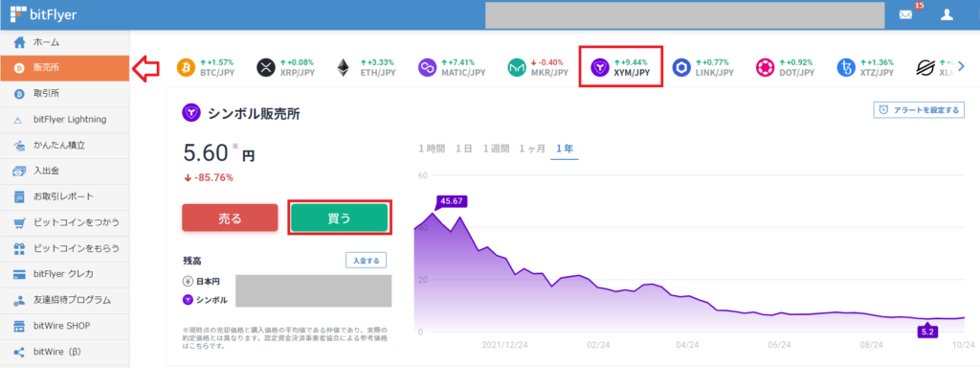Select the XRP/JPY coin icon
The image size is (980, 368).
[x=266, y=67]
